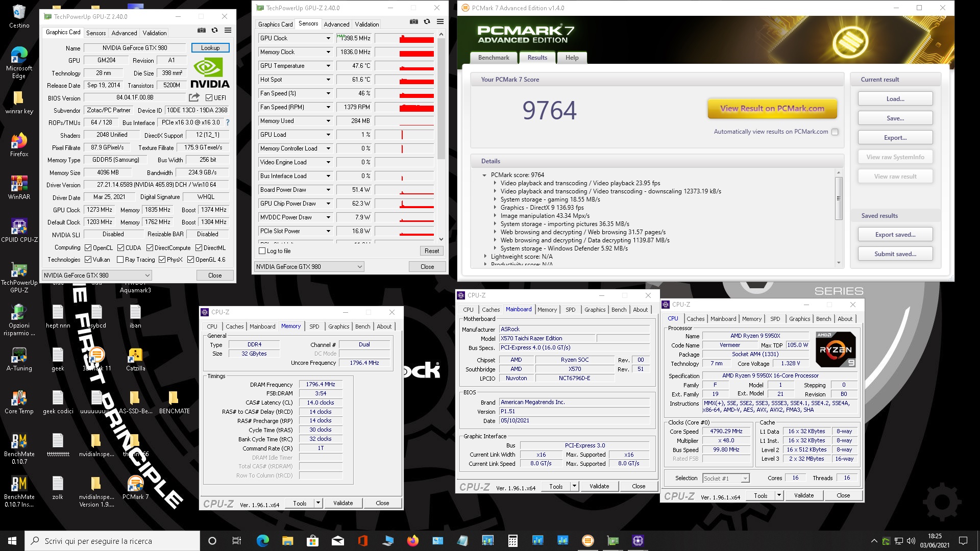
Task: Click the Windows Start button
Action: tap(12, 541)
